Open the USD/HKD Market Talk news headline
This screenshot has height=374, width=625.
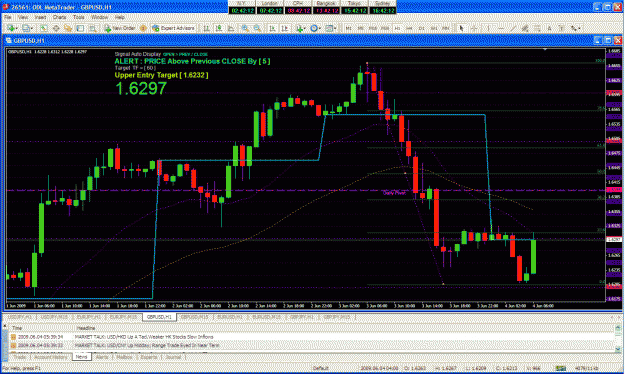coord(144,337)
